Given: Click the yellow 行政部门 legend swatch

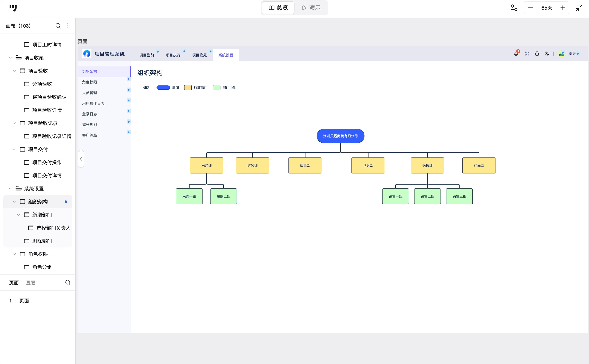Looking at the screenshot, I should (188, 88).
